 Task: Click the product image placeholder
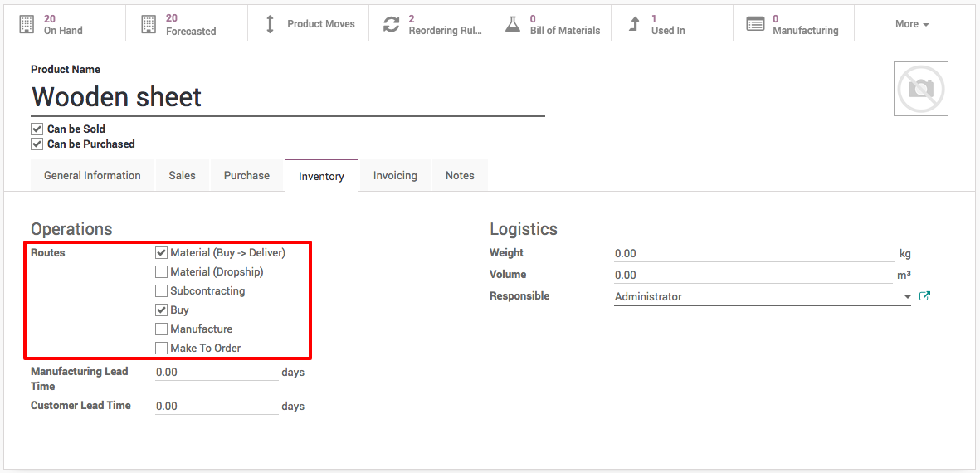coord(920,89)
